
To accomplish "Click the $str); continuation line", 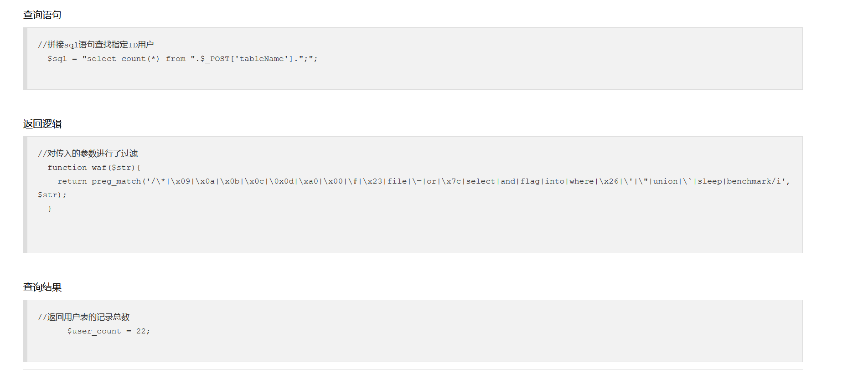I will [x=52, y=195].
